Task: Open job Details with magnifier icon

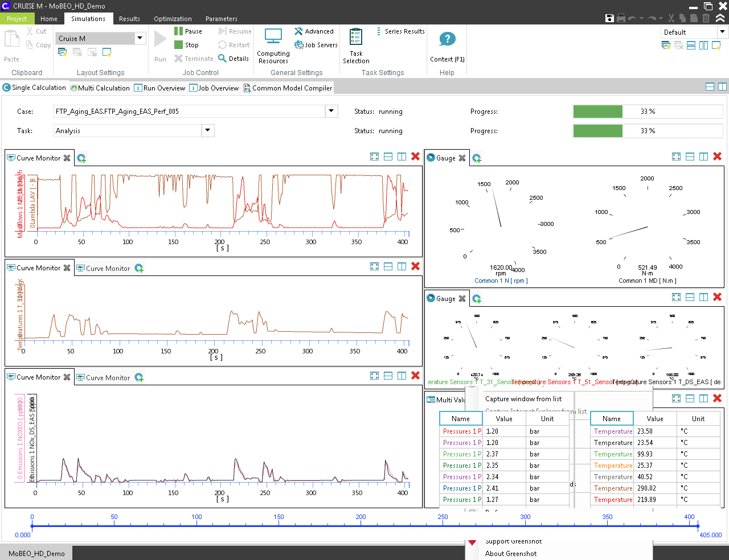Action: tap(234, 59)
